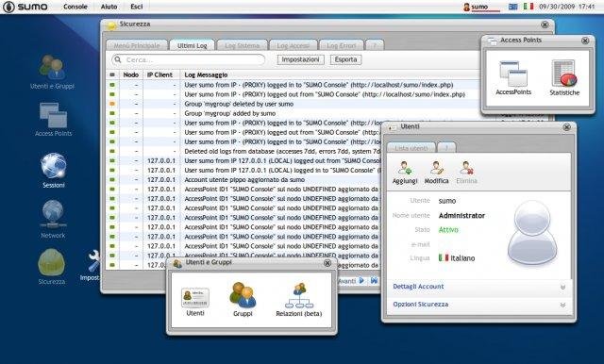Click the SUMO logo in top bar
Image resolution: width=604 pixels, height=364 pixels.
(25, 7)
